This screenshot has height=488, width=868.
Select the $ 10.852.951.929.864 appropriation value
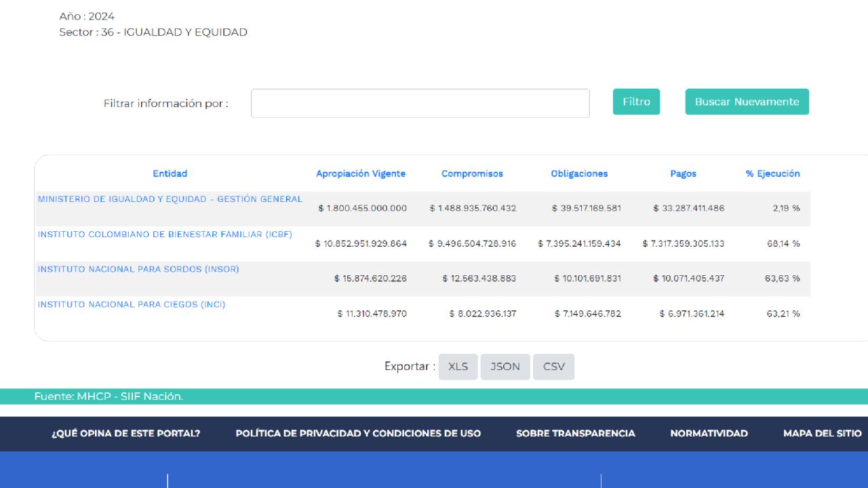361,243
